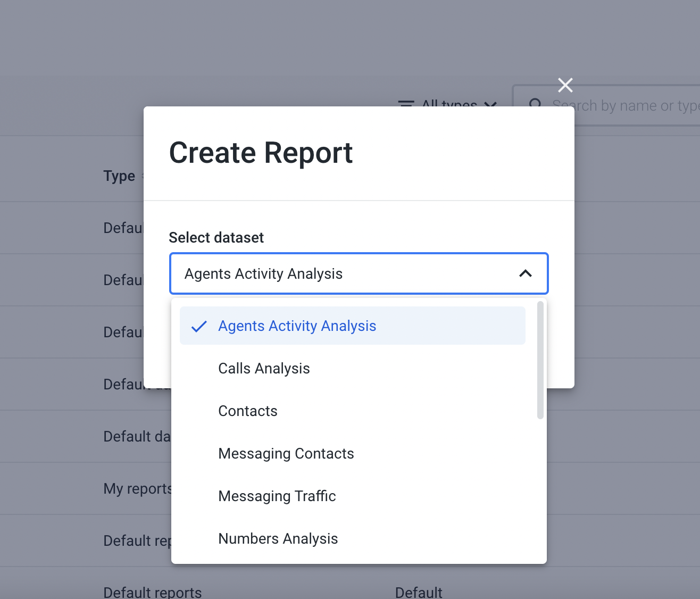Select Messaging Traffic in the list
The image size is (700, 599).
point(277,496)
